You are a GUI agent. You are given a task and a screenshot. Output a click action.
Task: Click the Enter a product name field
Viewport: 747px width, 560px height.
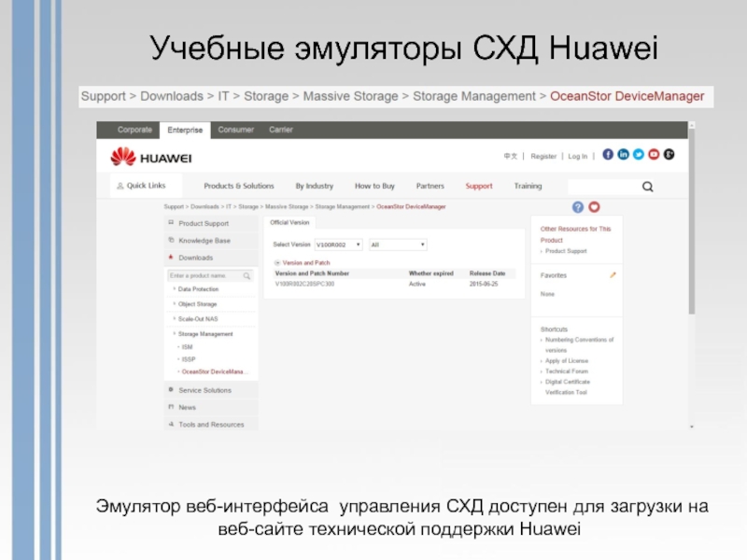204,276
